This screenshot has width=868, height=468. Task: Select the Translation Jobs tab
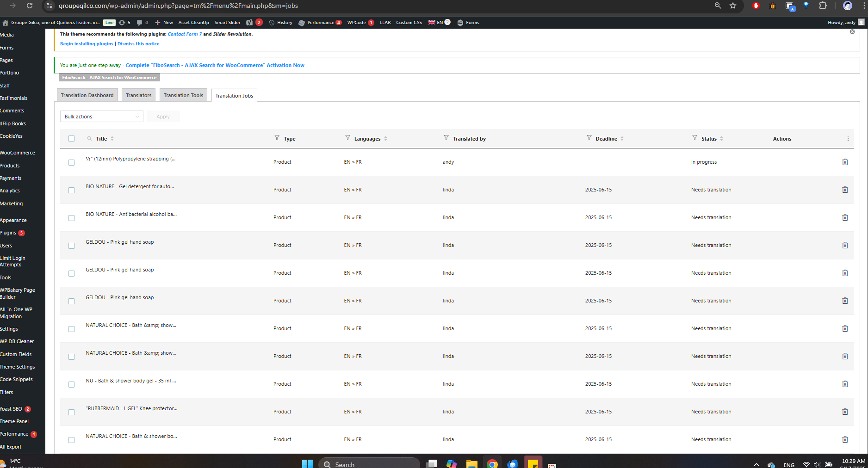tap(234, 96)
